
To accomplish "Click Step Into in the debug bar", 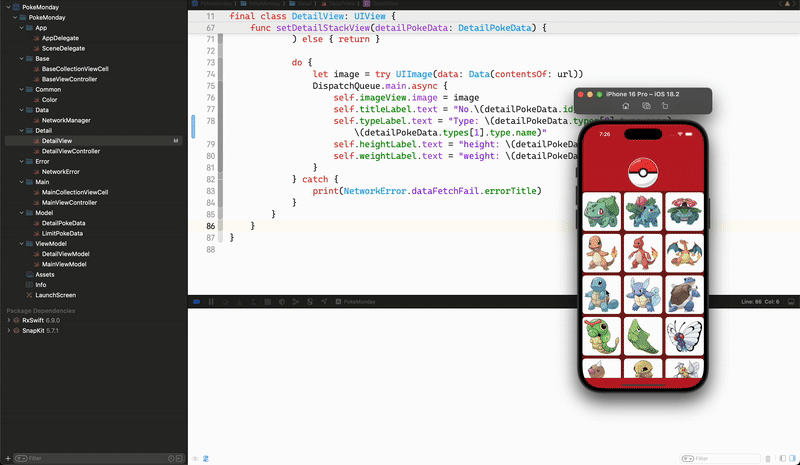I will click(239, 302).
